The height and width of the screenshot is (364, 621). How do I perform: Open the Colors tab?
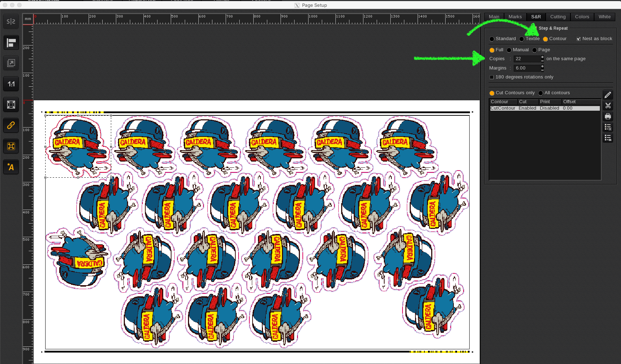point(582,16)
